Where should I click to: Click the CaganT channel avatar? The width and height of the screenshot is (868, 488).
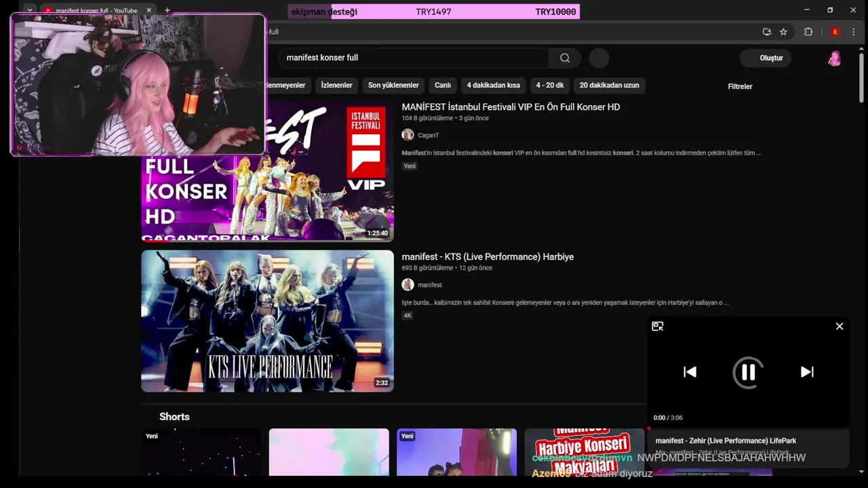tap(408, 135)
